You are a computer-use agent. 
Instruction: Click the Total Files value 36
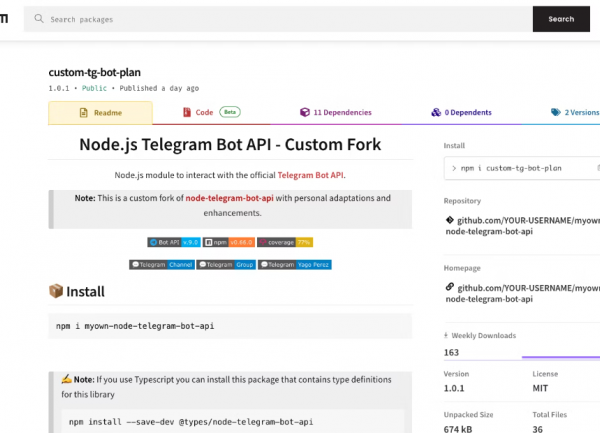(537, 429)
